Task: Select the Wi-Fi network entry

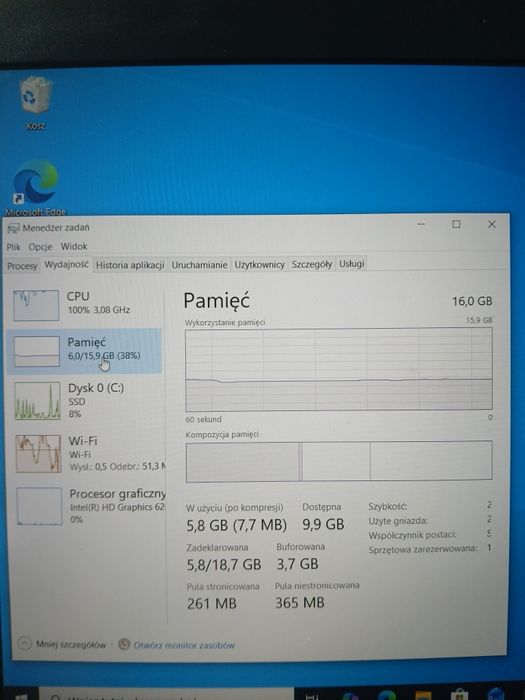Action: tap(85, 454)
